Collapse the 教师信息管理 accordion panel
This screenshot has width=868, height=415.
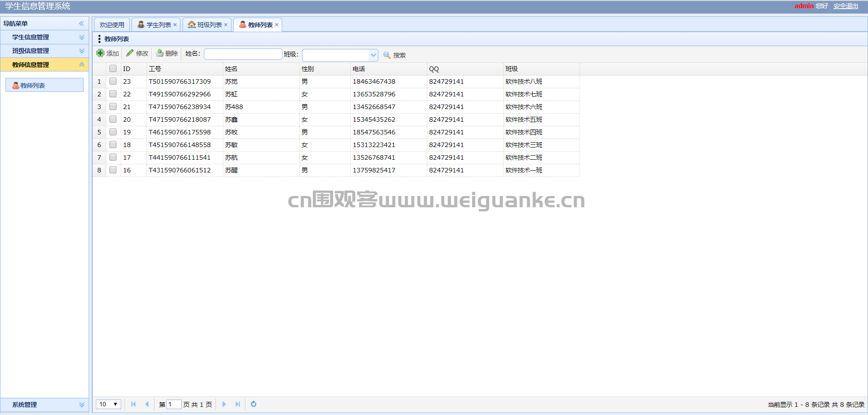click(44, 65)
